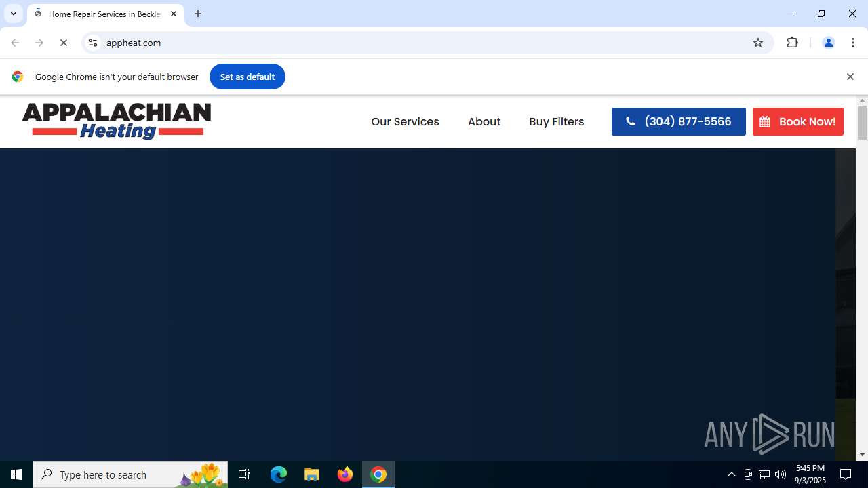Go forward in browser history

point(39,43)
